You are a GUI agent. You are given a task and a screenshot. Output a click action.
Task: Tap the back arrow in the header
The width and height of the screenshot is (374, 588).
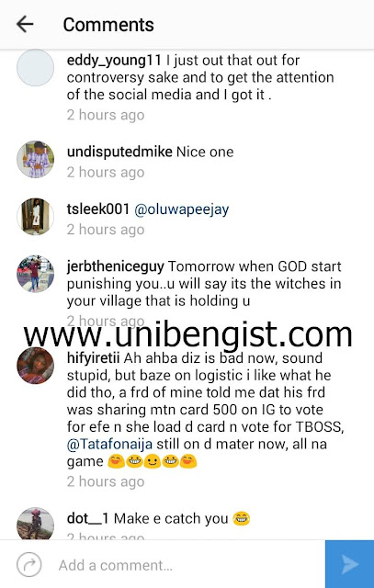(25, 25)
